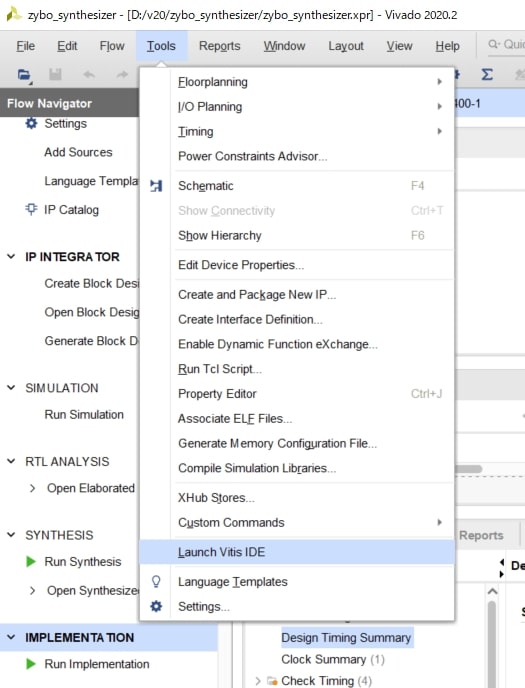The width and height of the screenshot is (525, 688).
Task: Click Generate Block Design link
Action: (91, 341)
